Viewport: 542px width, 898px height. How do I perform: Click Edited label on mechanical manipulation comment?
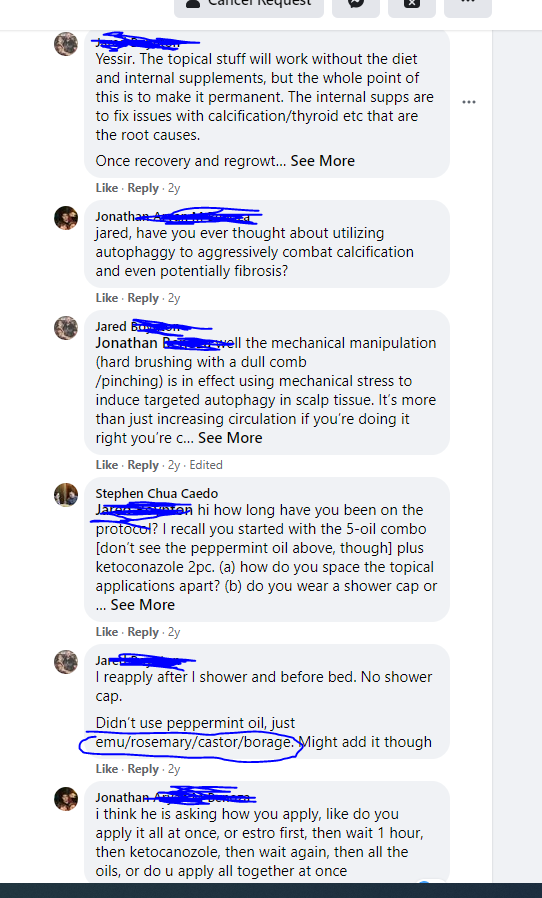pos(206,465)
